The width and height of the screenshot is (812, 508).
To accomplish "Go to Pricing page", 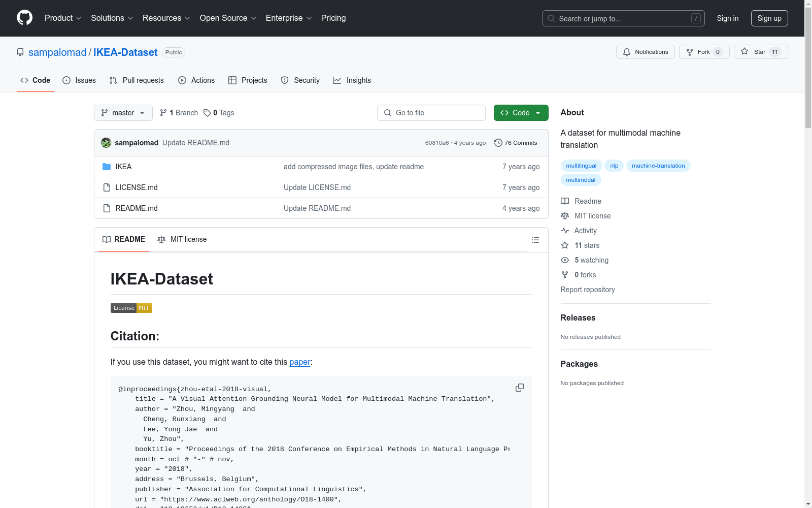I will [333, 18].
